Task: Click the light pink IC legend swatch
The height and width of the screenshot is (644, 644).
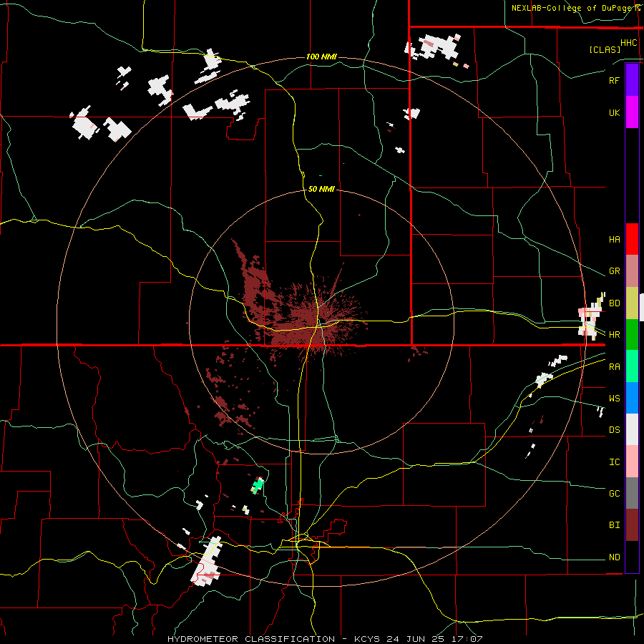Action: point(632,462)
